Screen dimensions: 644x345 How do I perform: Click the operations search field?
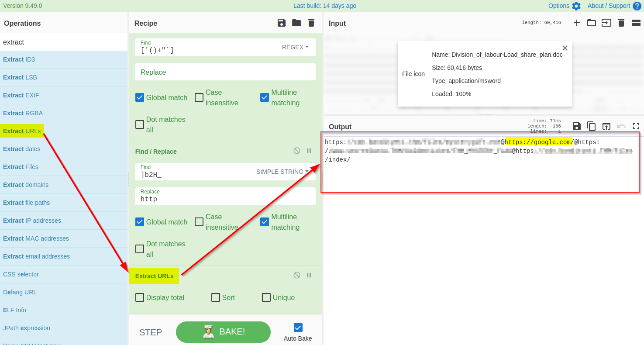64,42
